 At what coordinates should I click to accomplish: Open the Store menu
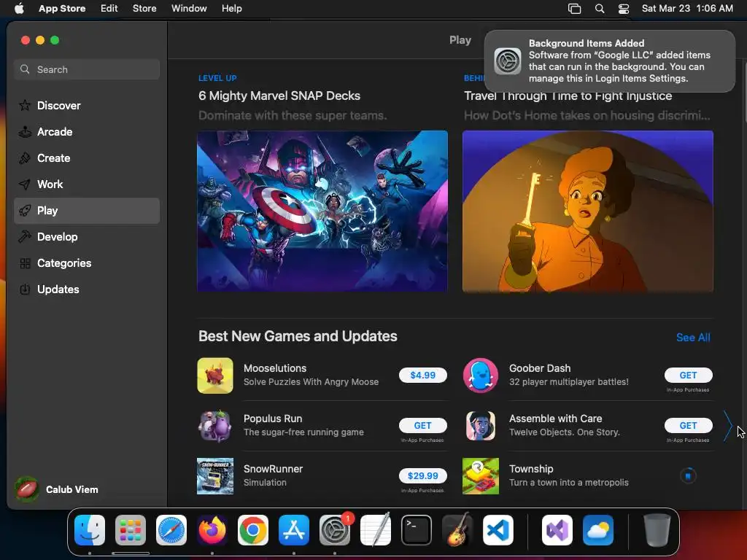(x=144, y=9)
